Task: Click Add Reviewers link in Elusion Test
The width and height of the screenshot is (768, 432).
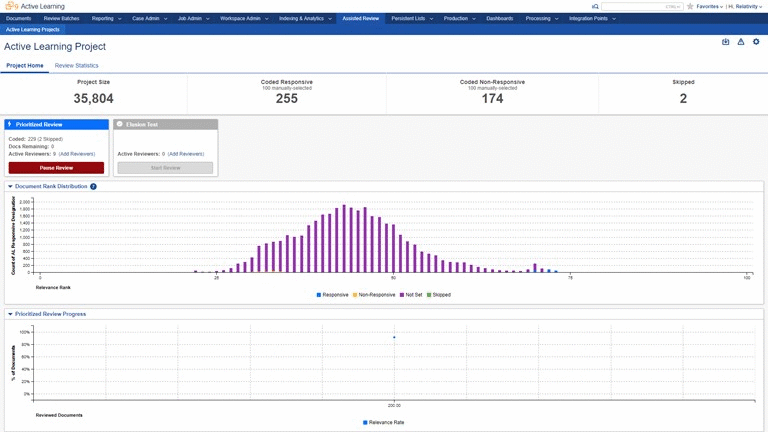Action: [x=186, y=154]
